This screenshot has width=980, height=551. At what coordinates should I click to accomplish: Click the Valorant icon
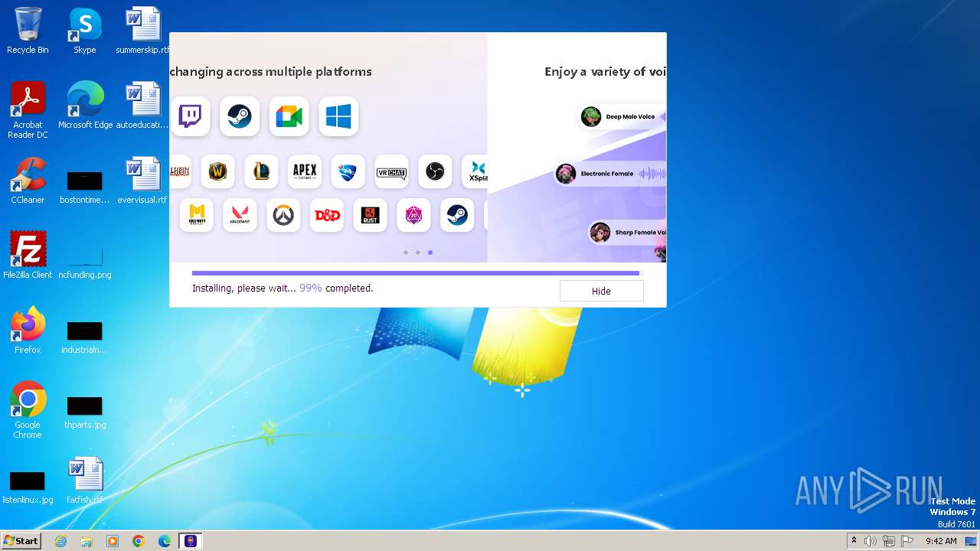(x=240, y=215)
